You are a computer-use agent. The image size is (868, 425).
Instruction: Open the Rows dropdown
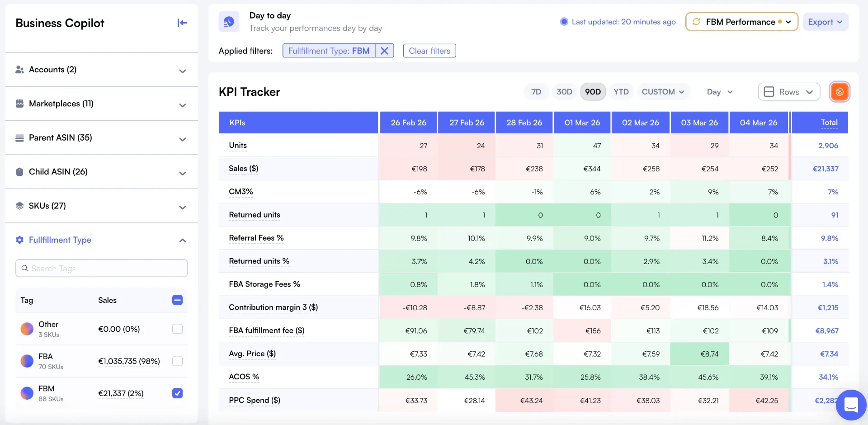coord(789,92)
